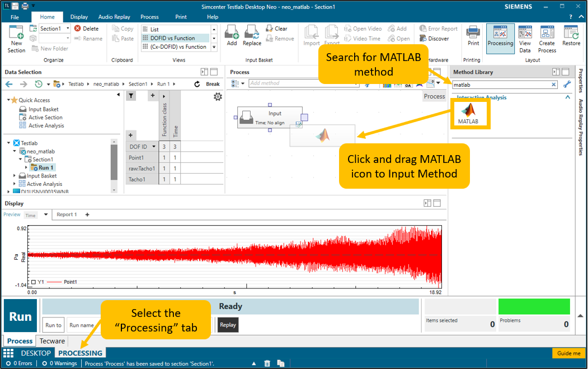Select the (Cx-DOFID) vs Function view
Screen dimensions: 588x369
click(x=176, y=46)
